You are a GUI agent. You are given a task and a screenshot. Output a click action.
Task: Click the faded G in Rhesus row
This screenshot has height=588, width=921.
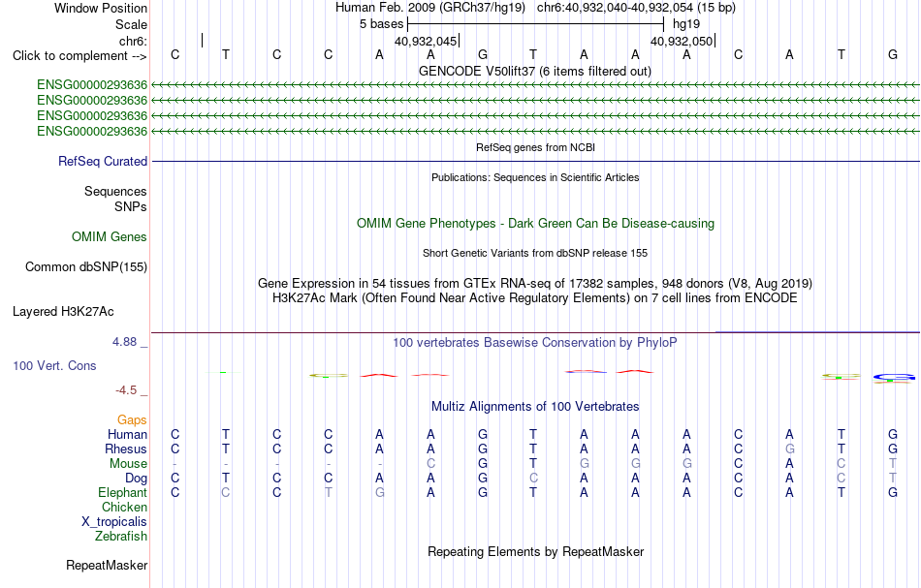789,449
